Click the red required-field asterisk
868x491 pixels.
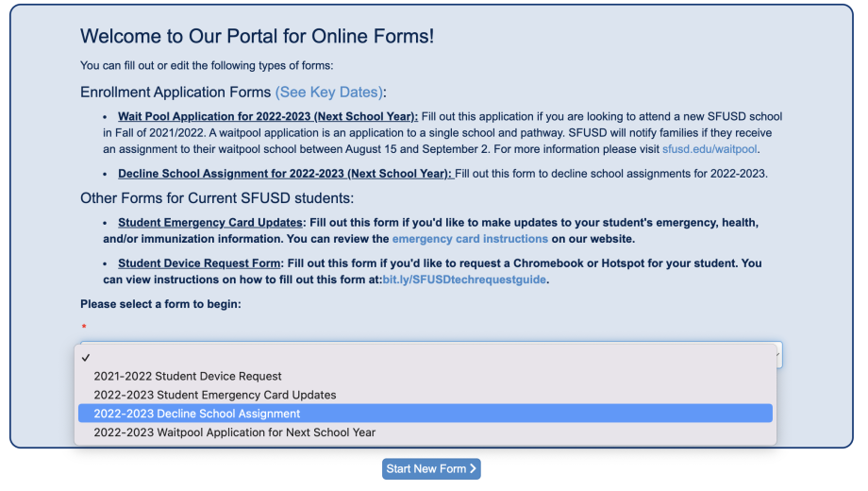pyautogui.click(x=83, y=327)
